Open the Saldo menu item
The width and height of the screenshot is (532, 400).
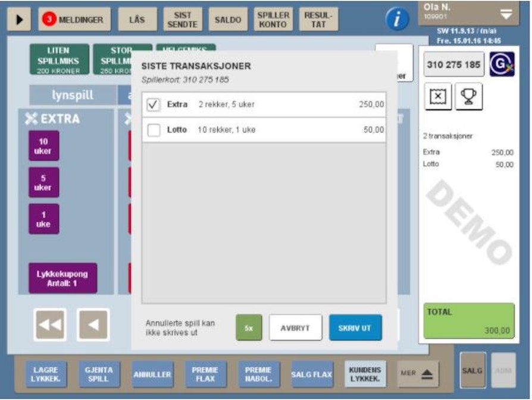(x=228, y=20)
